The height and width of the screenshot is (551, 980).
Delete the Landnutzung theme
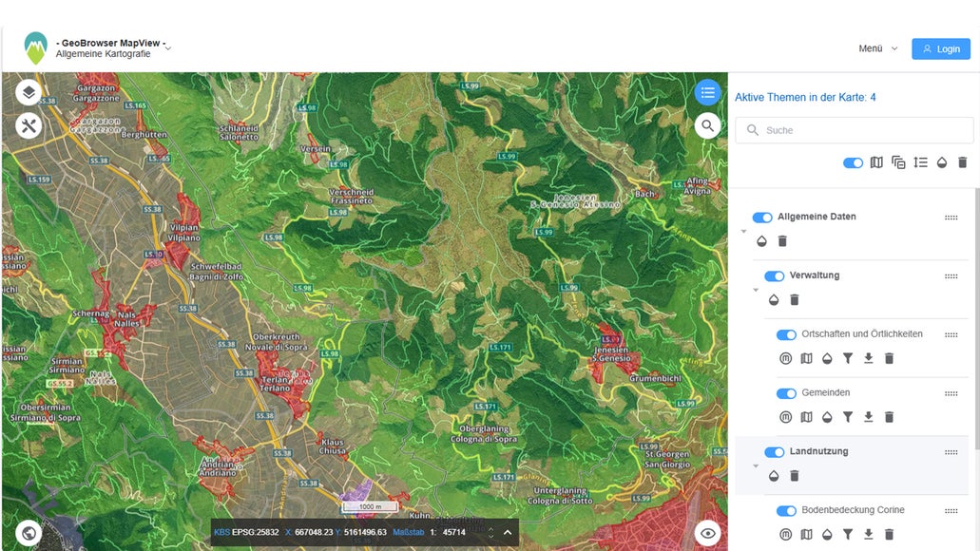pos(795,475)
